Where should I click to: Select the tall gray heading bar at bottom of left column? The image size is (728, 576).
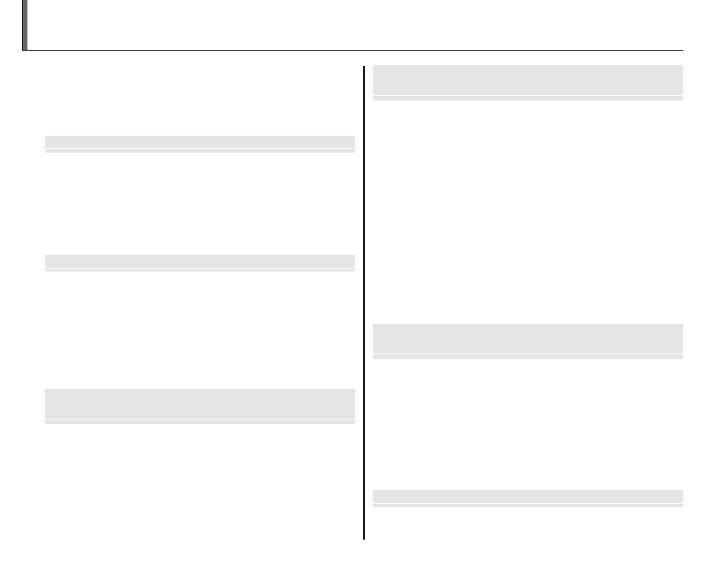click(x=200, y=403)
